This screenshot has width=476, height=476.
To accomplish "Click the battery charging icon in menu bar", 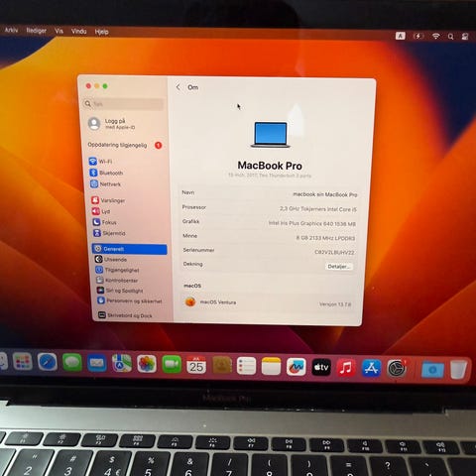I will [x=418, y=36].
